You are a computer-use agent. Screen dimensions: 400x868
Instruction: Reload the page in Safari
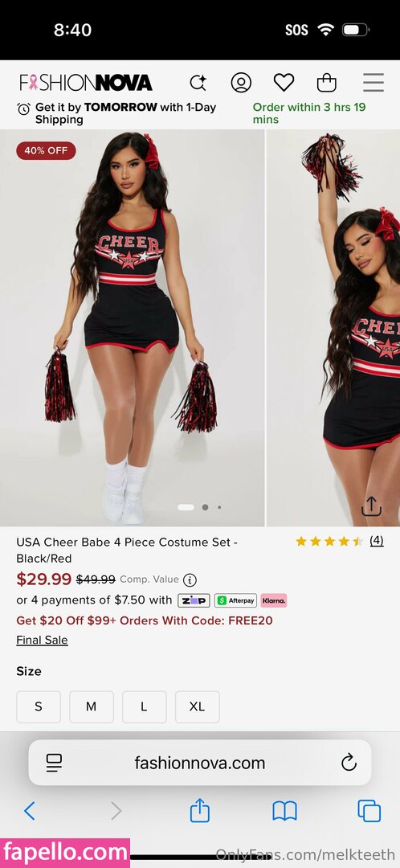click(349, 763)
